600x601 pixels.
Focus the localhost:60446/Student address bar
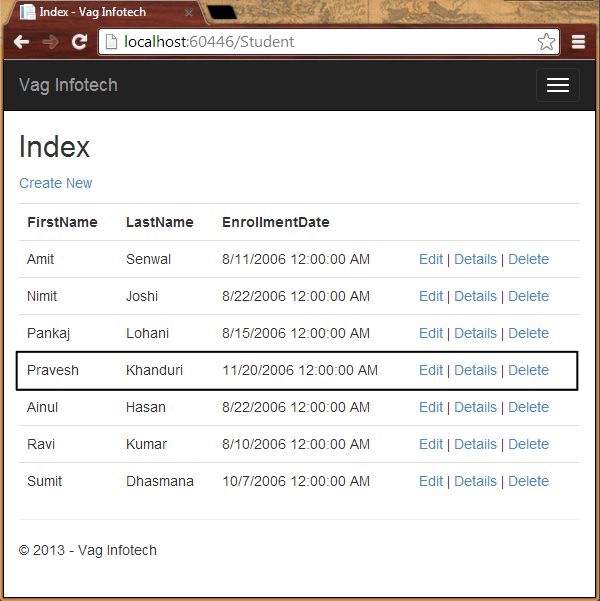[x=329, y=41]
